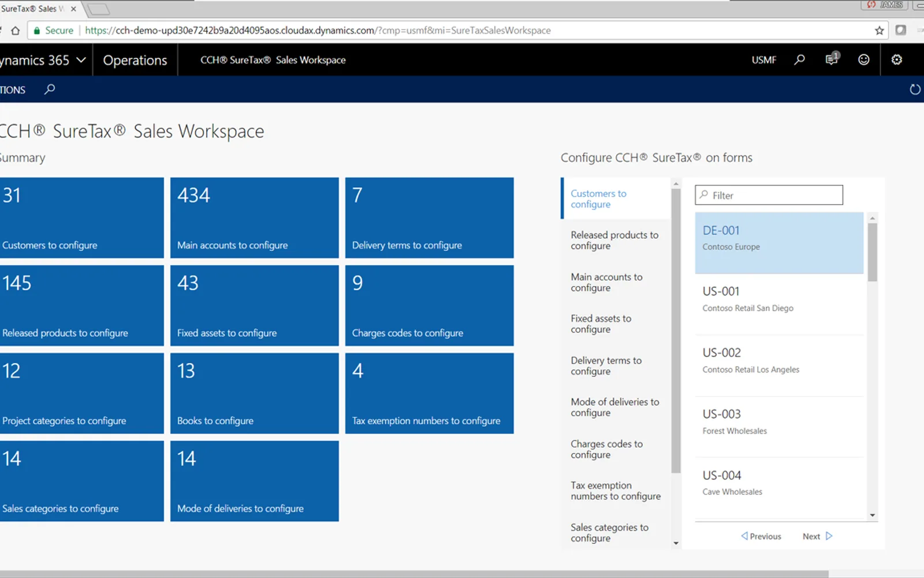This screenshot has width=924, height=578.
Task: Click the browser home icon
Action: pos(16,31)
